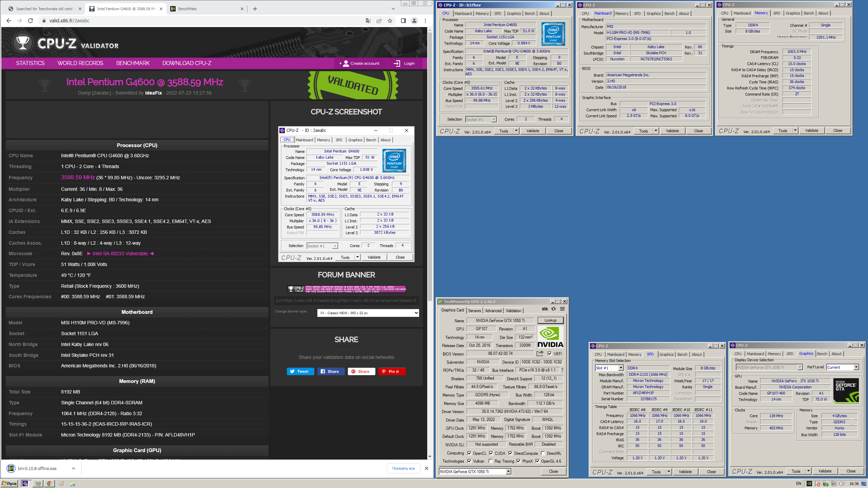
Task: Open the Display Device Selection dropdown
Action: 769,367
